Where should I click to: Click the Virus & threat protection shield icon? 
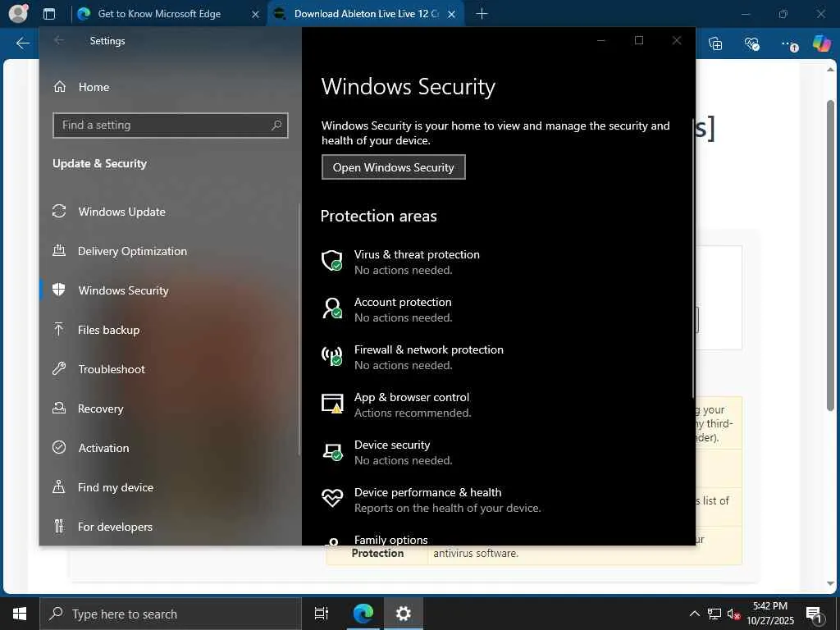point(332,261)
